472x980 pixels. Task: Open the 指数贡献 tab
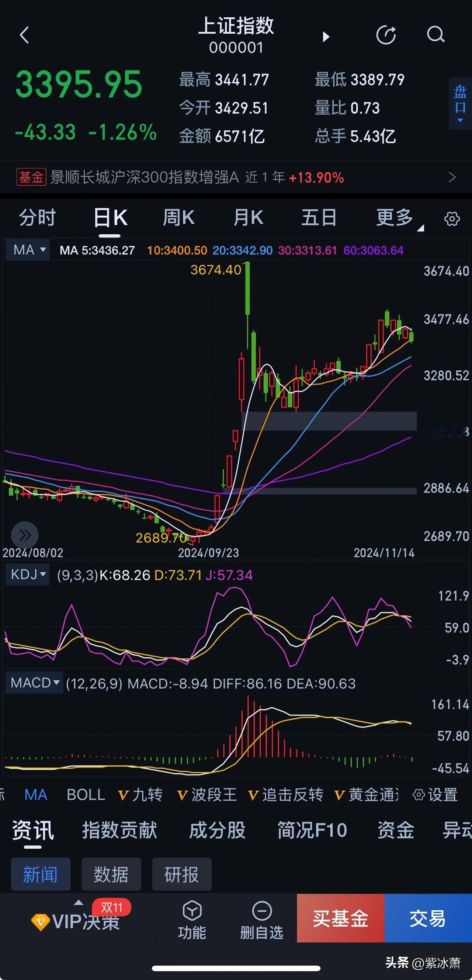pos(120,830)
